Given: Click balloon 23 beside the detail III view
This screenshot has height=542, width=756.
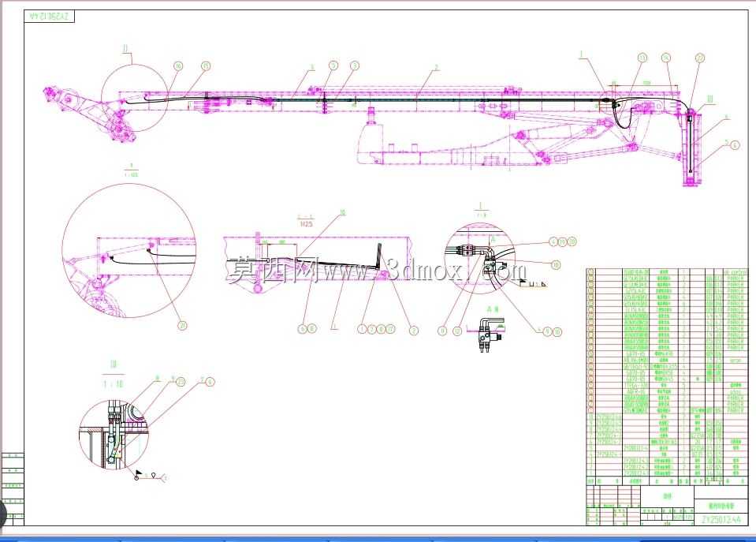Looking at the screenshot, I should pyautogui.click(x=181, y=381).
